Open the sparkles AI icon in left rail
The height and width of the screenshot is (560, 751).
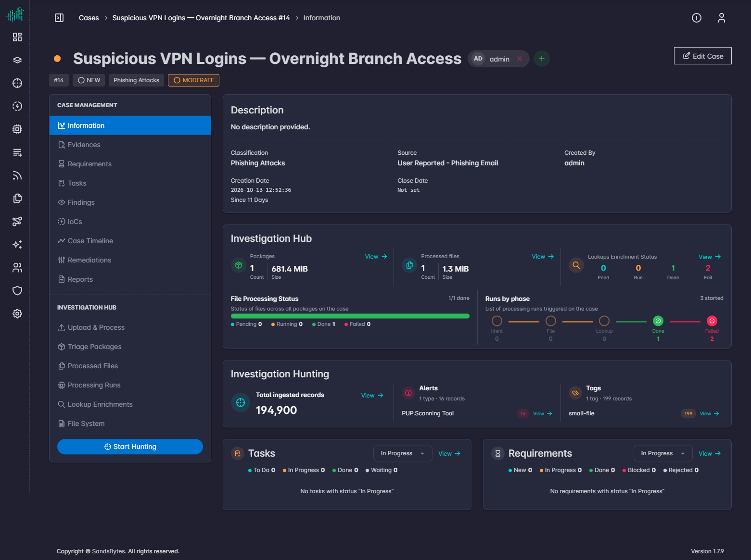click(17, 245)
